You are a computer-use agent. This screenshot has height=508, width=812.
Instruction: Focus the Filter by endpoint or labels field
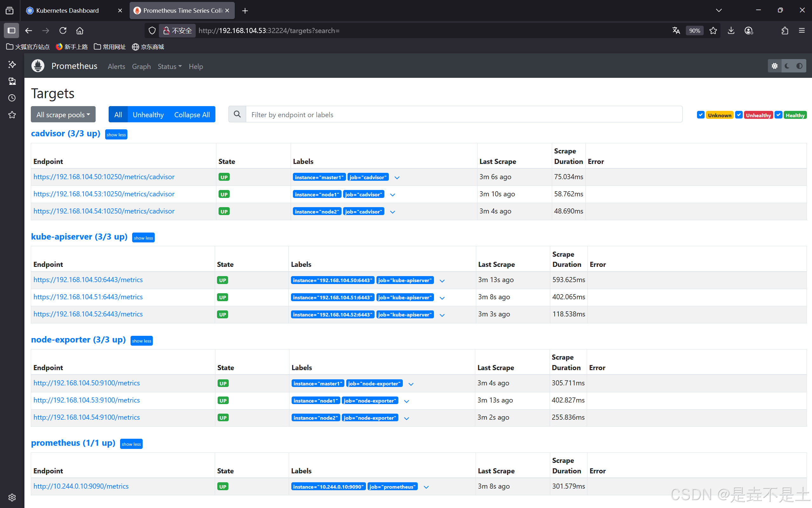click(x=464, y=114)
